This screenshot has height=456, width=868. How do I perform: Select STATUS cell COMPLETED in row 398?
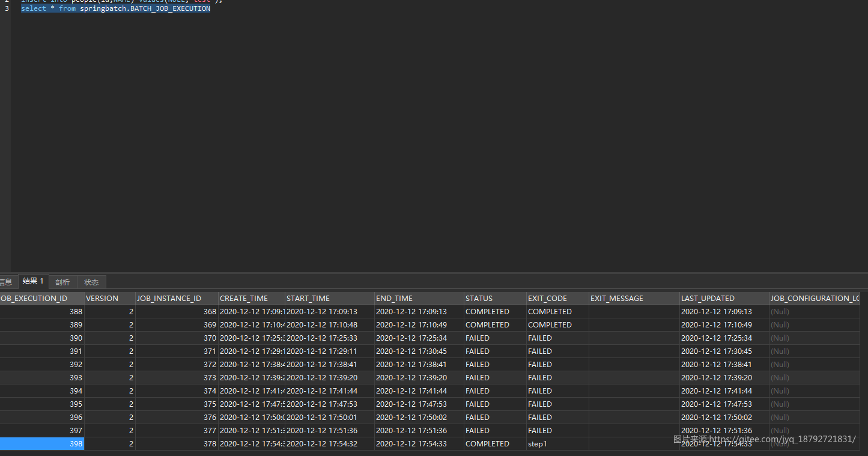[495, 444]
